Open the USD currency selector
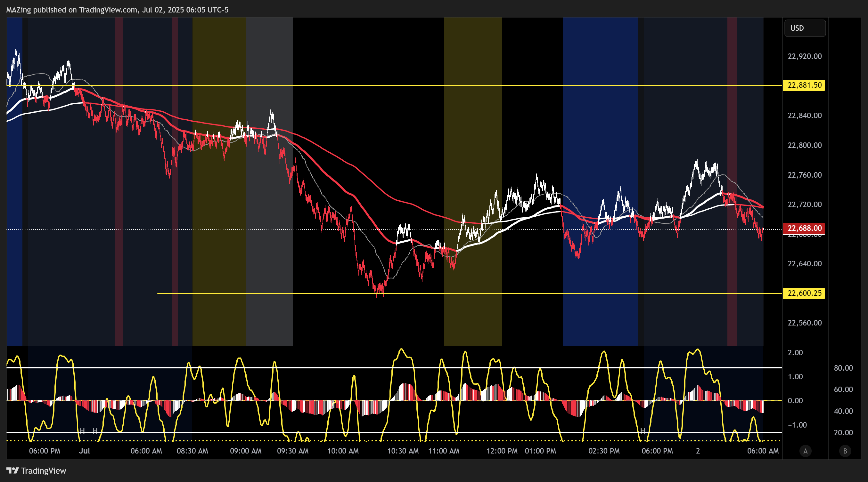Screen dimensions: 868x482 tap(805, 28)
